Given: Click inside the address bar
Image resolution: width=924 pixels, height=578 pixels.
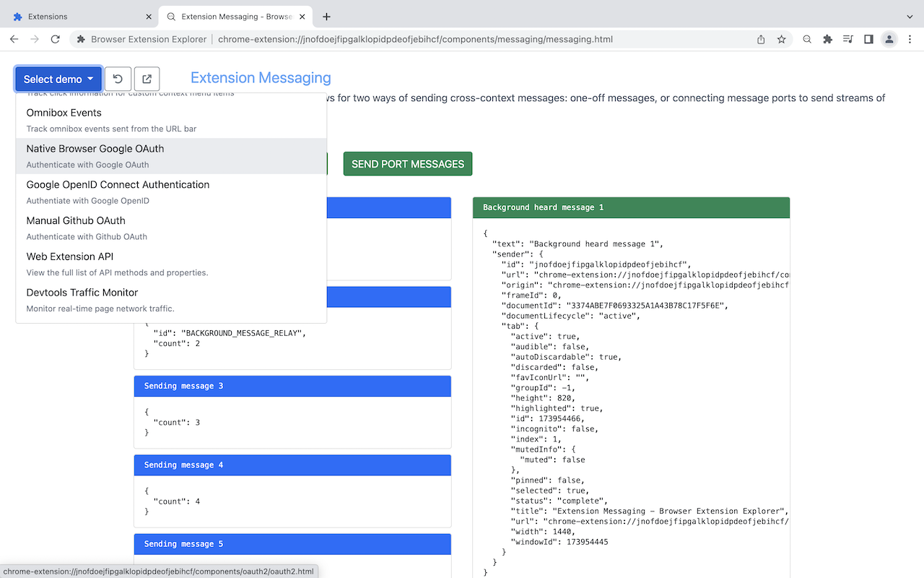Looking at the screenshot, I should (433, 39).
